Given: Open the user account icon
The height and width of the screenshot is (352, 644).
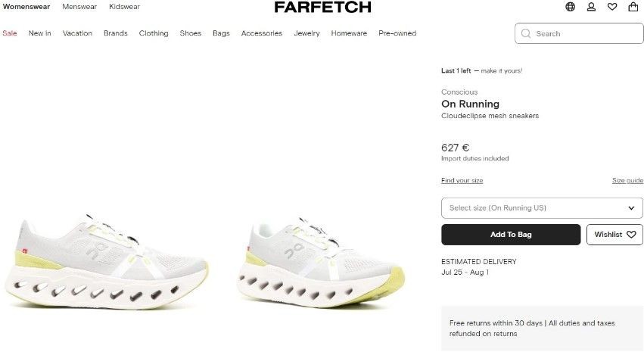Looking at the screenshot, I should pos(591,7).
